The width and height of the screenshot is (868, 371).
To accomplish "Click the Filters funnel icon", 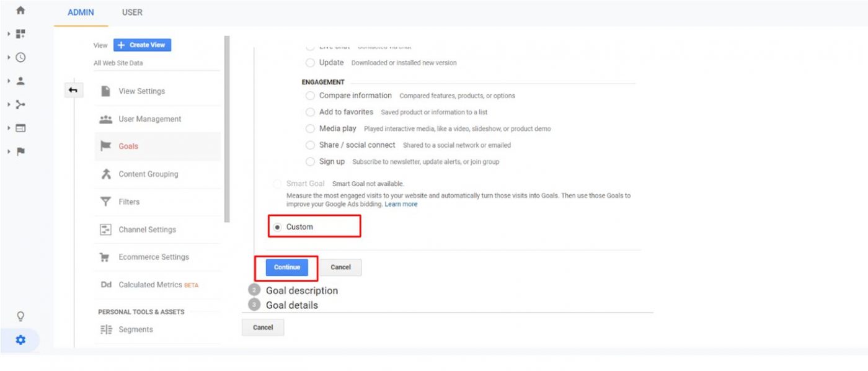I will click(x=105, y=202).
